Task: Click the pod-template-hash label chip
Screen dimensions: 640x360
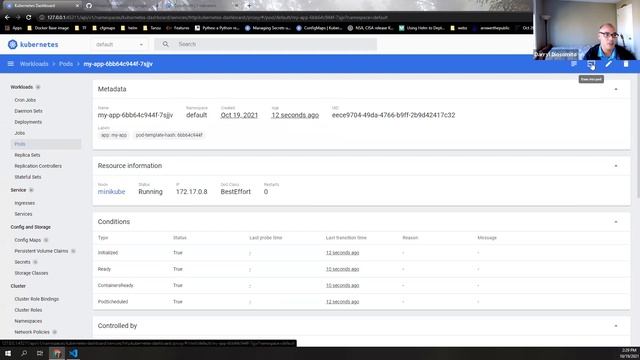Action: click(169, 135)
